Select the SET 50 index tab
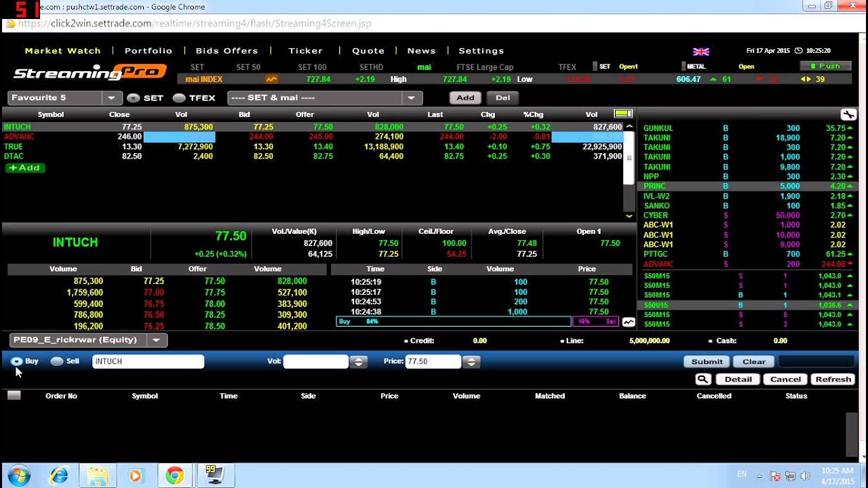This screenshot has width=868, height=488. (x=248, y=67)
